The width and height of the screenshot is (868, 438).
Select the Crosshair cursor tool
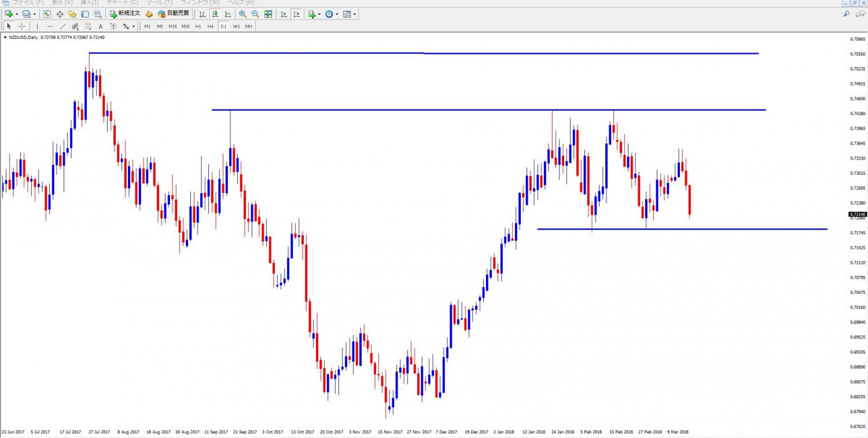(x=22, y=26)
